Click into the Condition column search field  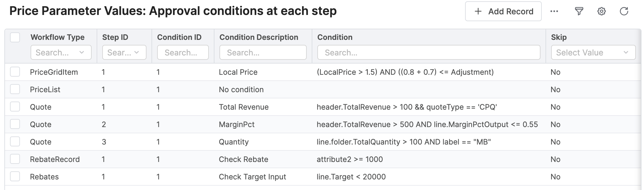(x=428, y=52)
